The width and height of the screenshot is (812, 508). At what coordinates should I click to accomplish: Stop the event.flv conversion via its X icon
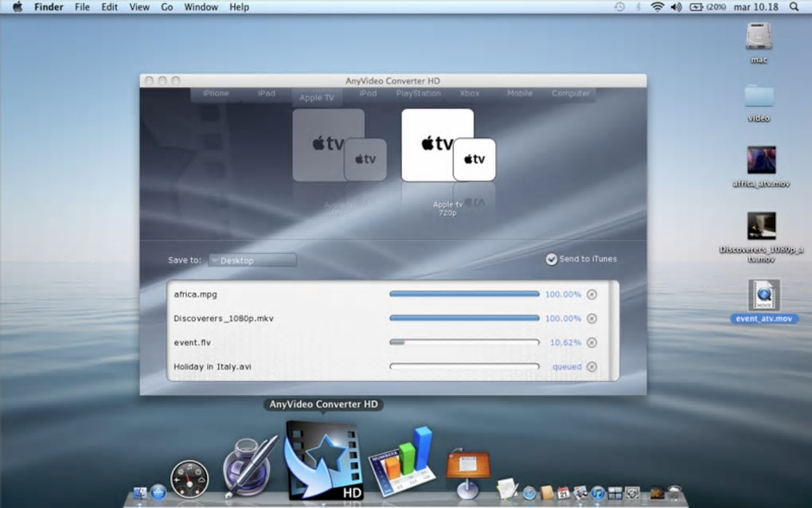point(592,342)
